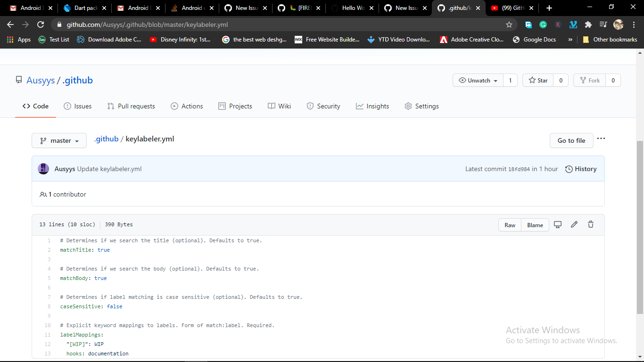Open Blame view
The width and height of the screenshot is (644, 362).
pyautogui.click(x=535, y=225)
